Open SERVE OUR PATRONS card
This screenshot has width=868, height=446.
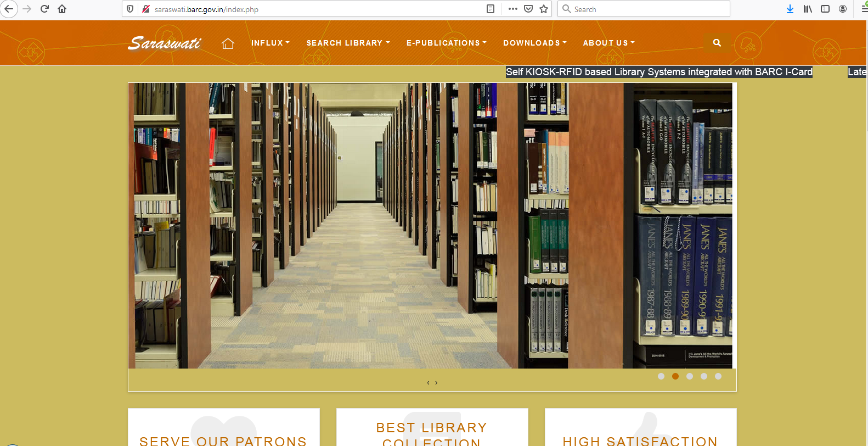coord(224,427)
